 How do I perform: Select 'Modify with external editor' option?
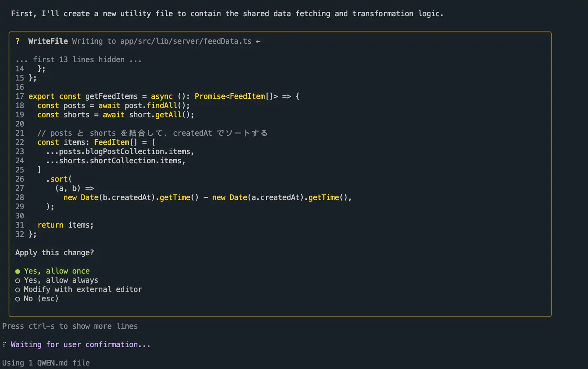coord(79,289)
